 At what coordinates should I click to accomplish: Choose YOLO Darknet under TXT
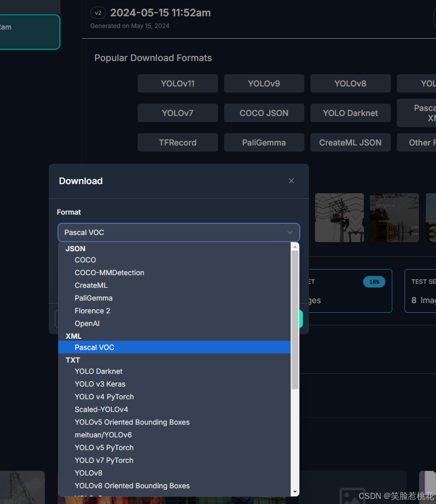pos(174,371)
